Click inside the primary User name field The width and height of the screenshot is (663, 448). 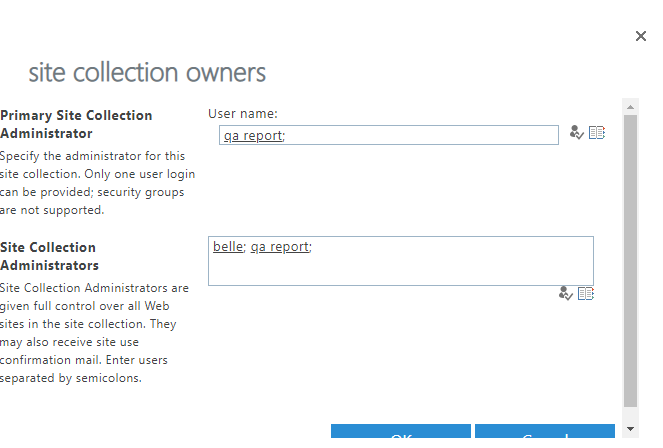tap(420, 135)
